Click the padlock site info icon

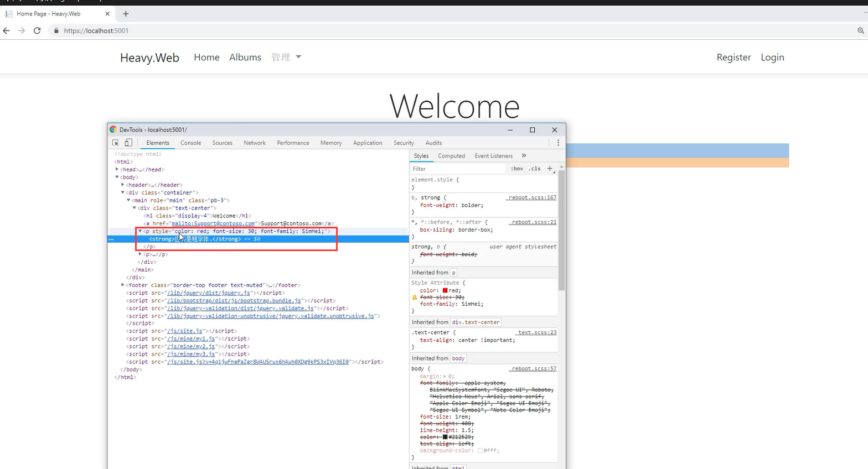pos(56,30)
